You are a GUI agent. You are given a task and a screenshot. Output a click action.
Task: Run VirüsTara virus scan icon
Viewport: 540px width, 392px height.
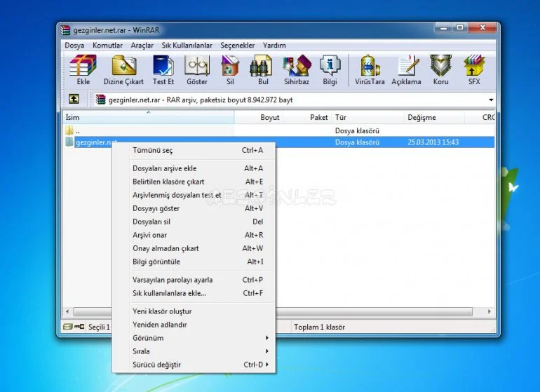[370, 70]
